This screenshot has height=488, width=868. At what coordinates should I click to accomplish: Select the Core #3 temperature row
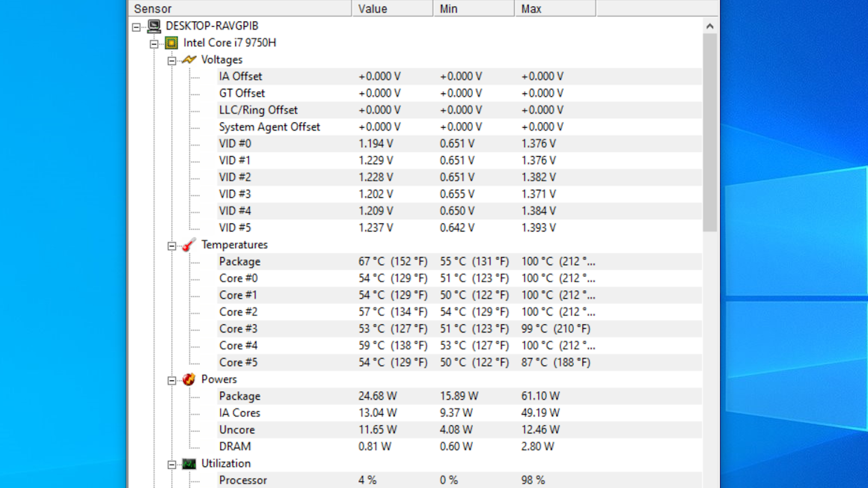click(x=460, y=329)
